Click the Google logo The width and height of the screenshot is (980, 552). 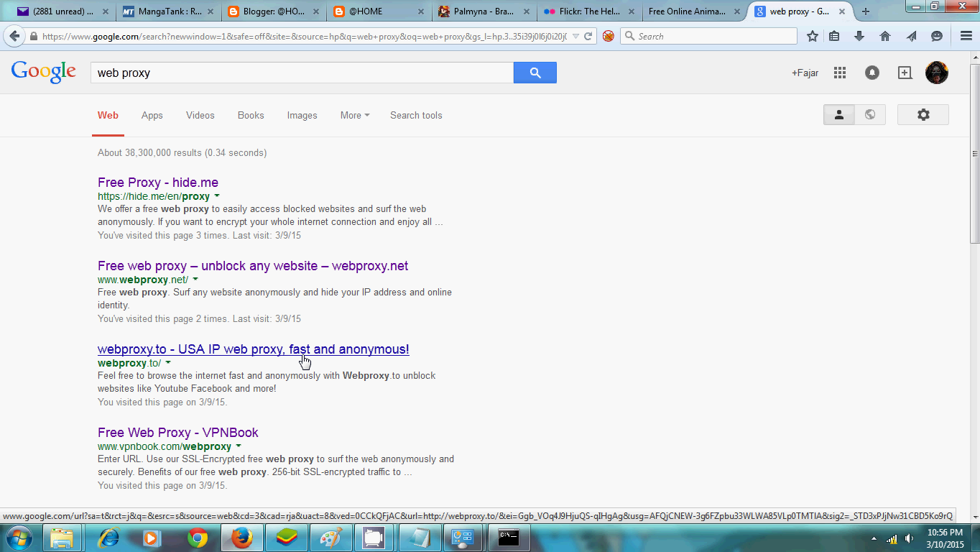(x=44, y=72)
